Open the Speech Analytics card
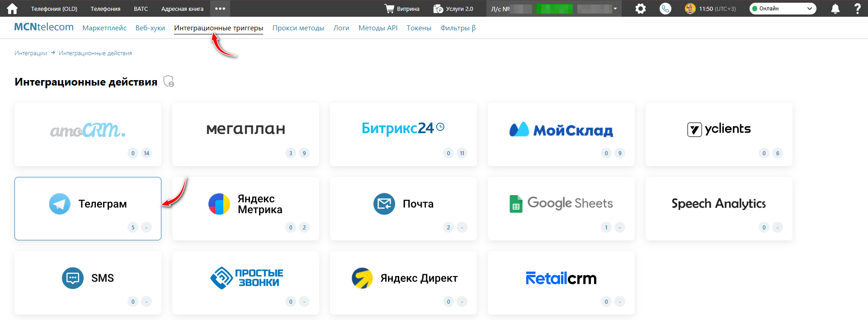This screenshot has width=868, height=320. click(719, 209)
